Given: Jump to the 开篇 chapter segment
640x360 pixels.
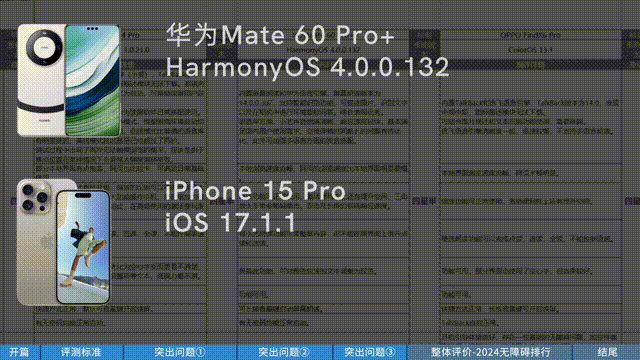Looking at the screenshot, I should point(19,352).
